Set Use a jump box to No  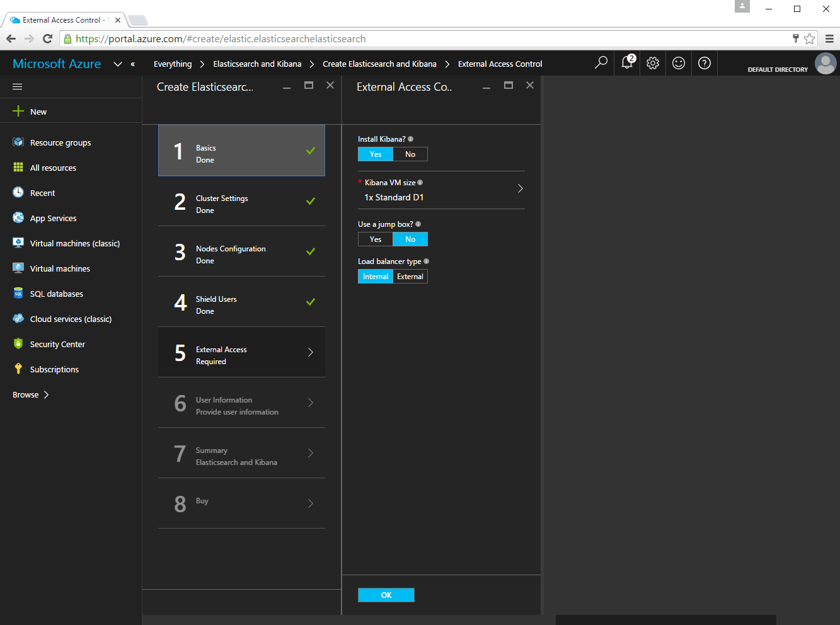[410, 239]
